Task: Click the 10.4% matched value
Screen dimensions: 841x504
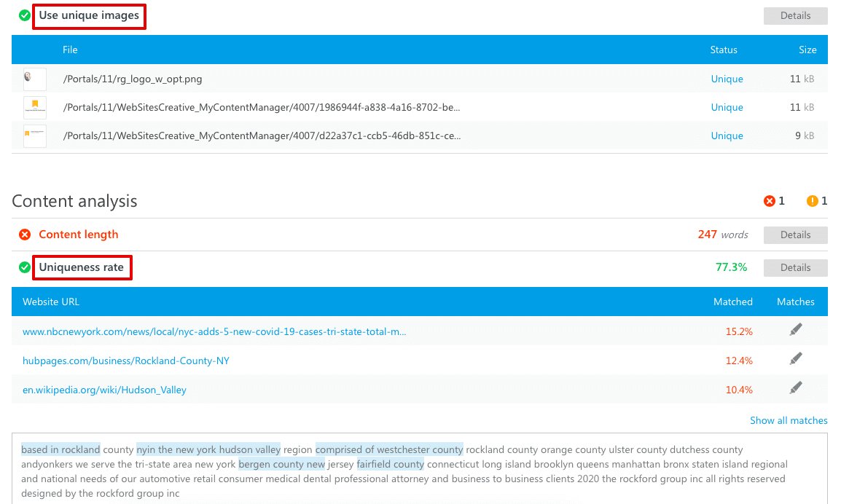Action: pyautogui.click(x=739, y=390)
